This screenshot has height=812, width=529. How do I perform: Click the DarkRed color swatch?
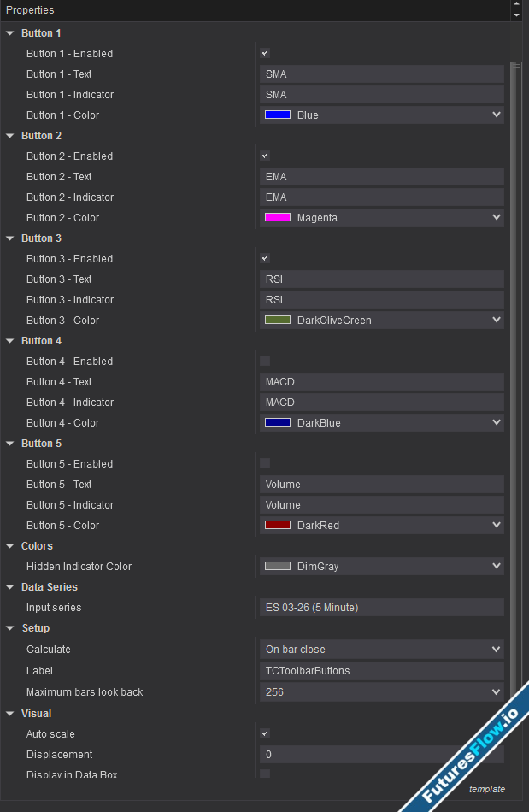278,526
